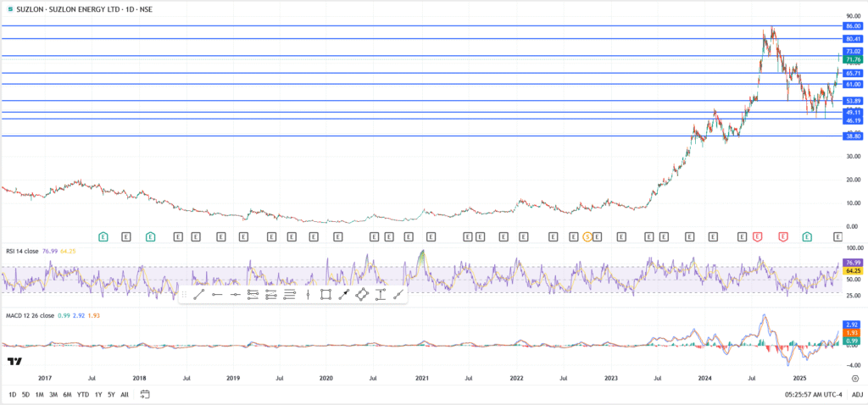
Task: Click the All range button
Action: pos(125,395)
